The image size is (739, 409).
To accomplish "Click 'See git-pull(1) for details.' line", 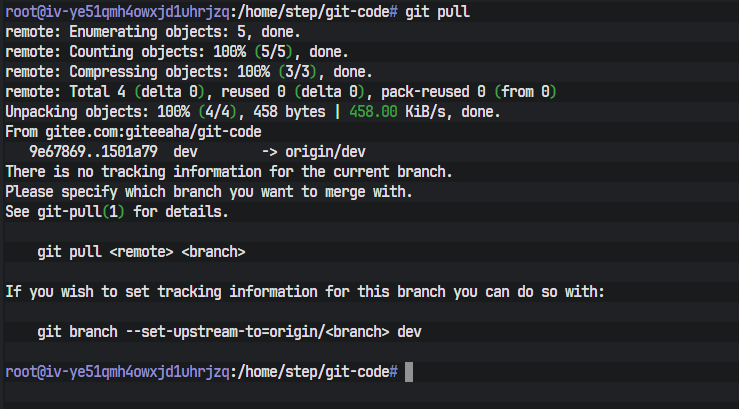I will pos(117,212).
